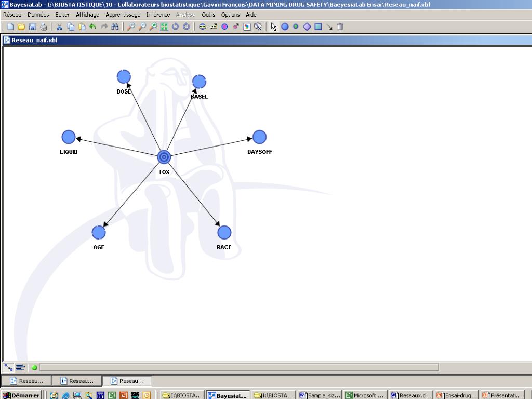
Task: Open the Outils menu
Action: coord(208,15)
